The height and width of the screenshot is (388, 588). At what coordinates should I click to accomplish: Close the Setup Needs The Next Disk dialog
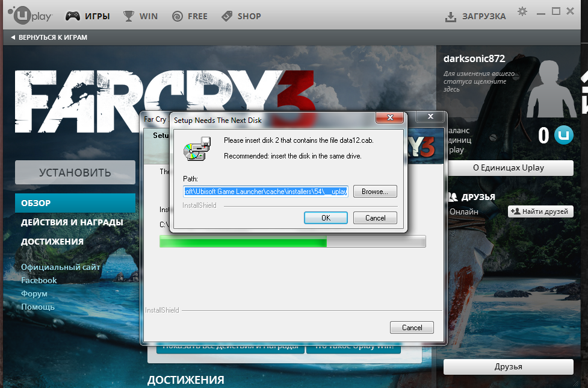pyautogui.click(x=390, y=117)
